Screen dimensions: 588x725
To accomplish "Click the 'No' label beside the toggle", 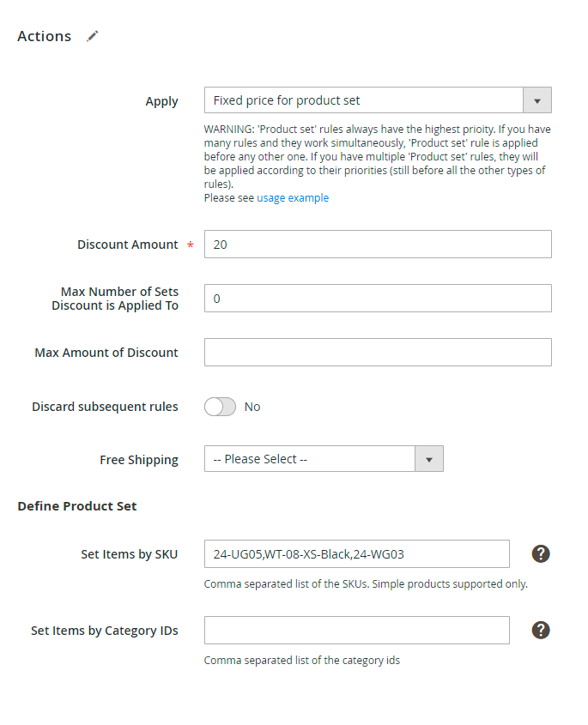I will (252, 407).
